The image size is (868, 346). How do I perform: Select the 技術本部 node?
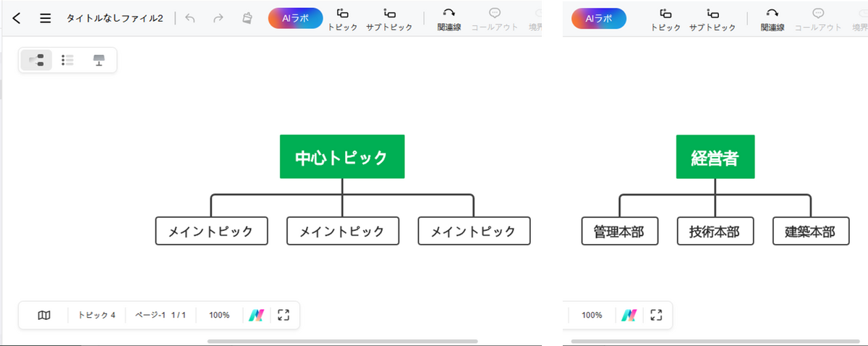[715, 231]
